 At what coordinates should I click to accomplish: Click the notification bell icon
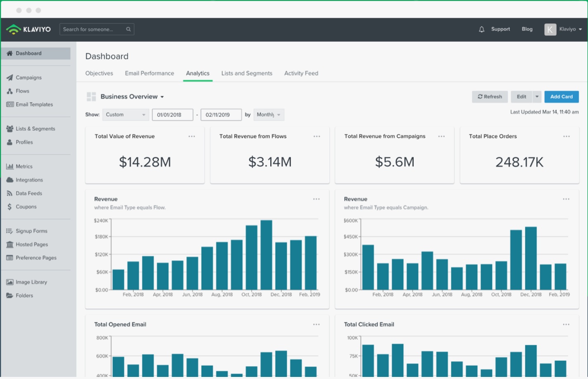point(481,29)
